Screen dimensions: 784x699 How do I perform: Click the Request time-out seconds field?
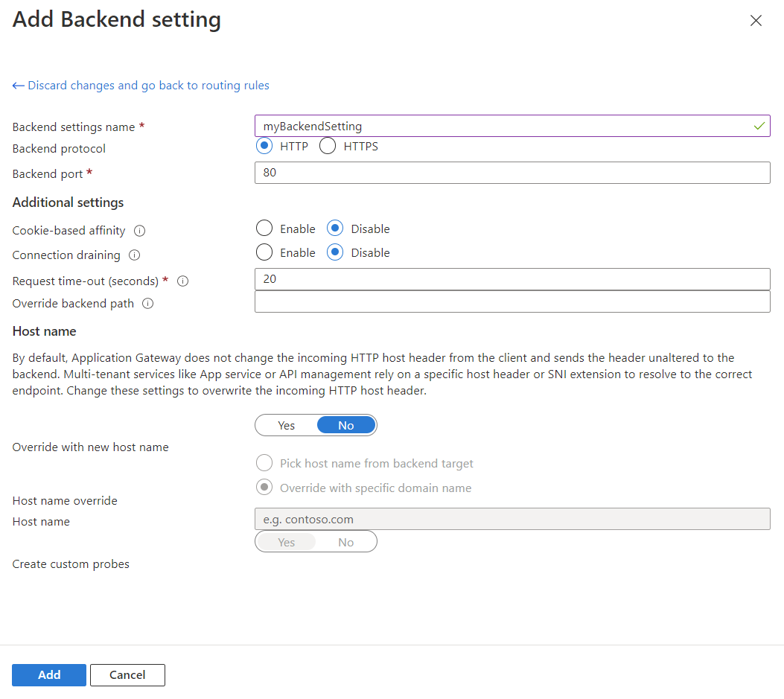click(x=512, y=279)
